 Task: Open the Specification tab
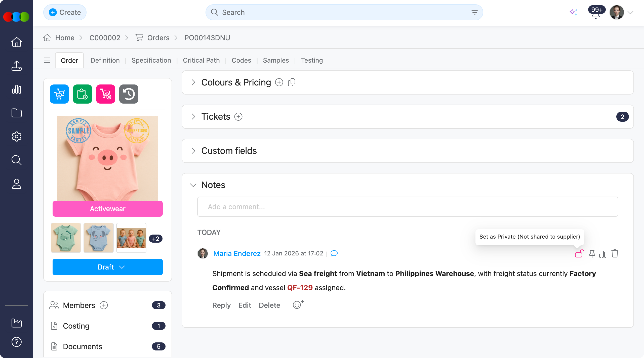point(151,60)
